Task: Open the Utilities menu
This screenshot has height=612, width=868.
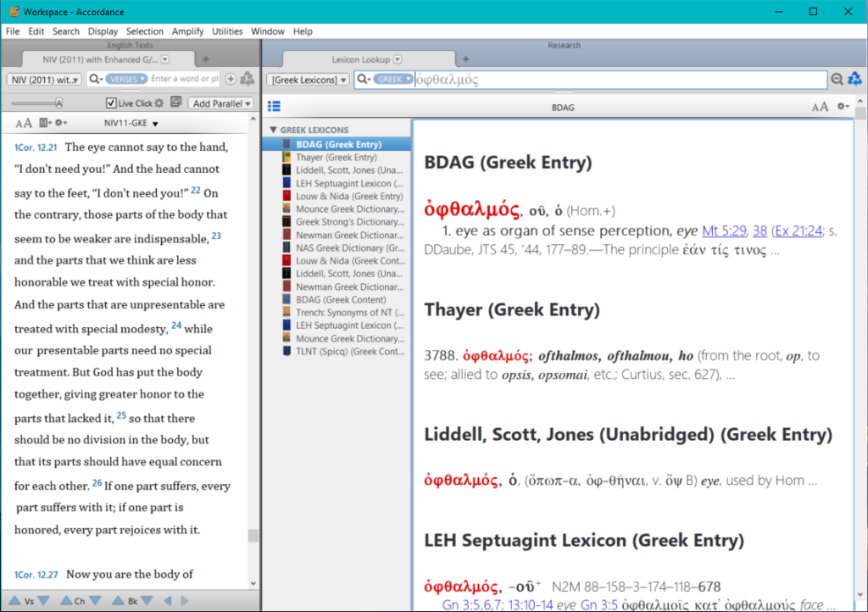Action: 227,31
